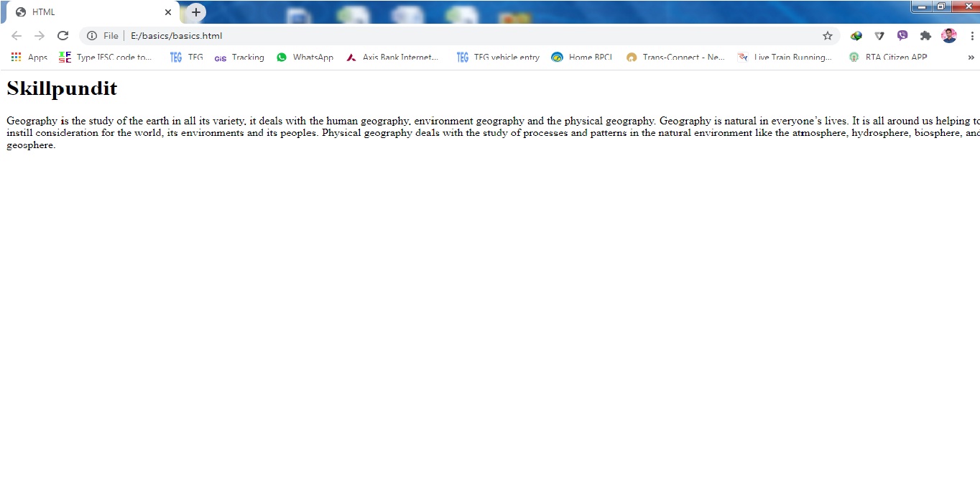Go forward with the forward arrow
The height and width of the screenshot is (486, 980).
point(40,36)
